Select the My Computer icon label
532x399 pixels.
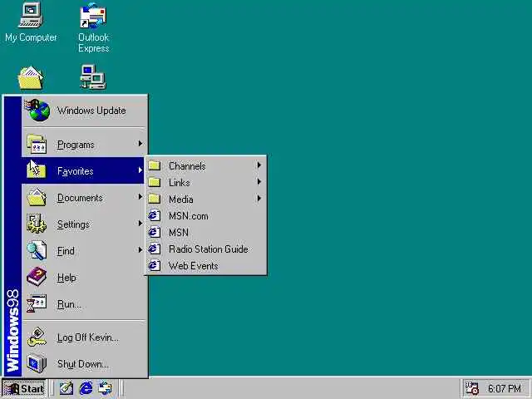pyautogui.click(x=31, y=37)
